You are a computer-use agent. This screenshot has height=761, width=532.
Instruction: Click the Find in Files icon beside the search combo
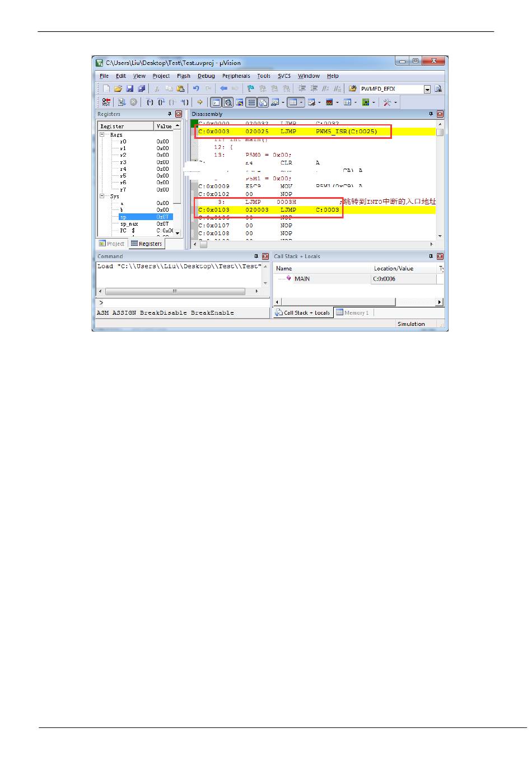coord(352,88)
